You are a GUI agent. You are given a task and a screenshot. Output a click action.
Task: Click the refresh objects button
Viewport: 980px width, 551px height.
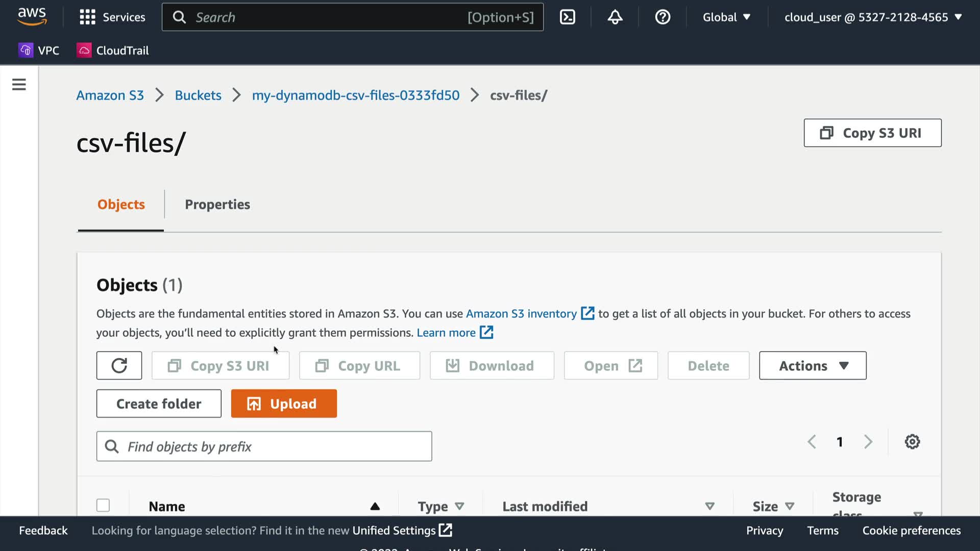(x=119, y=365)
